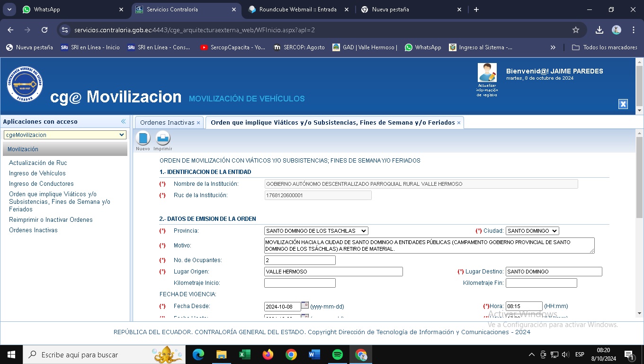Click the Actualizar información de registro avatar
Viewport: 644px width, 364px height.
tap(487, 73)
